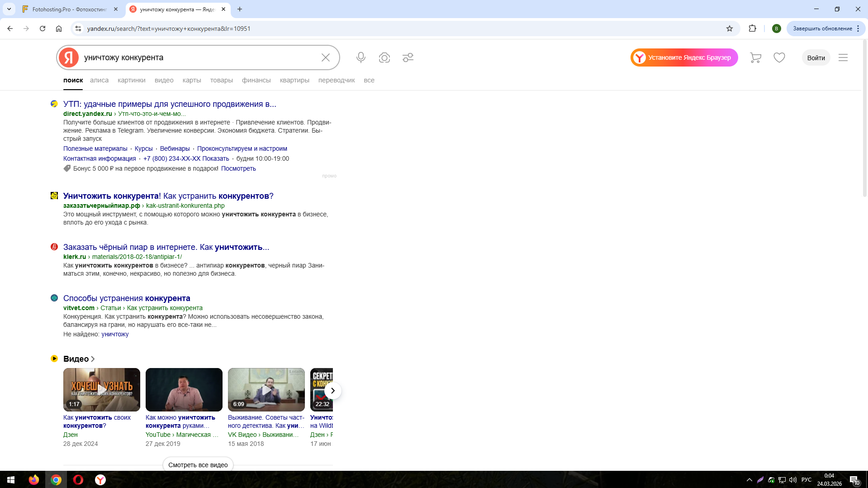Open search settings sliders icon
Image resolution: width=868 pixels, height=488 pixels.
click(x=408, y=57)
